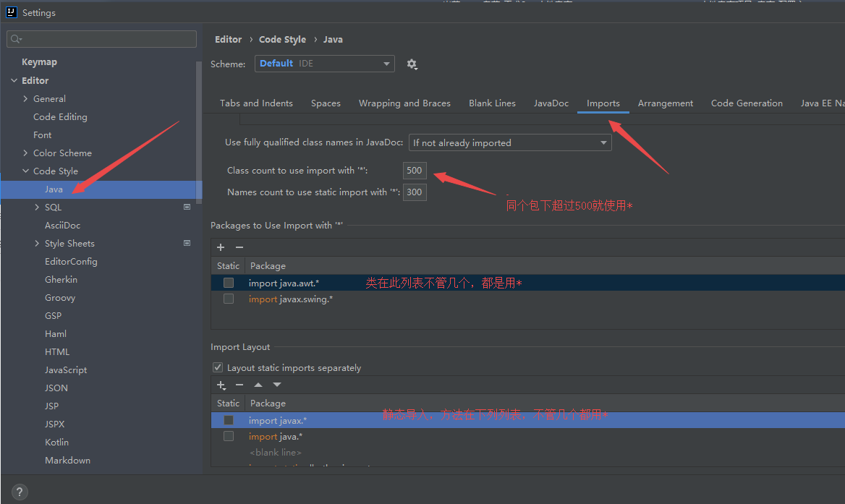Select Keymap in the settings tree
Screen dimensions: 845x504
click(39, 62)
